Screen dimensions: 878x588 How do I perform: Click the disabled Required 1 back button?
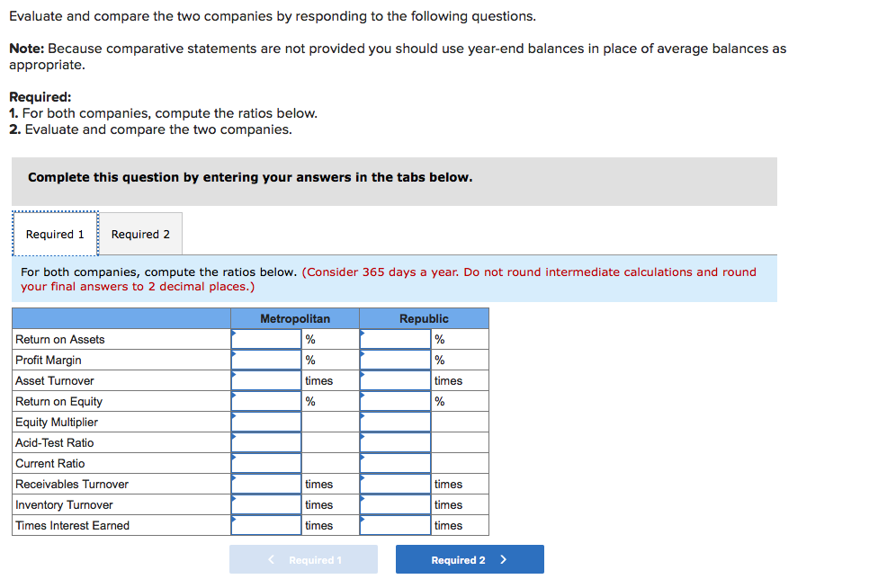tap(303, 558)
